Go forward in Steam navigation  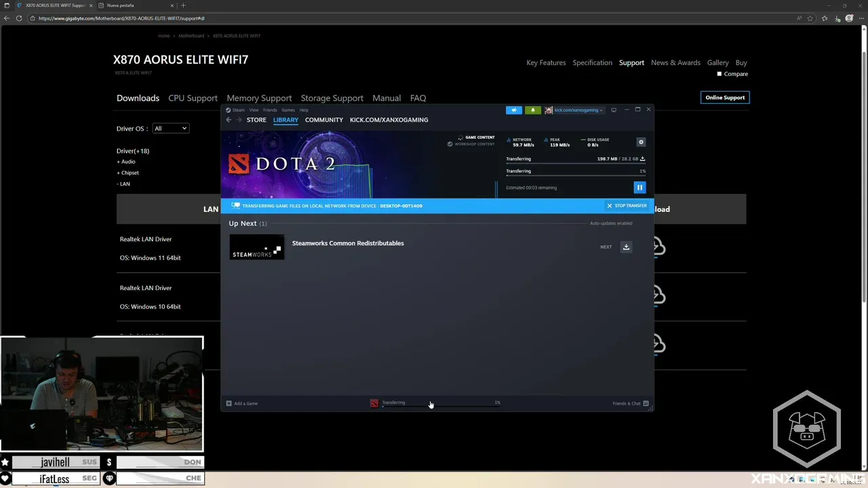[239, 120]
